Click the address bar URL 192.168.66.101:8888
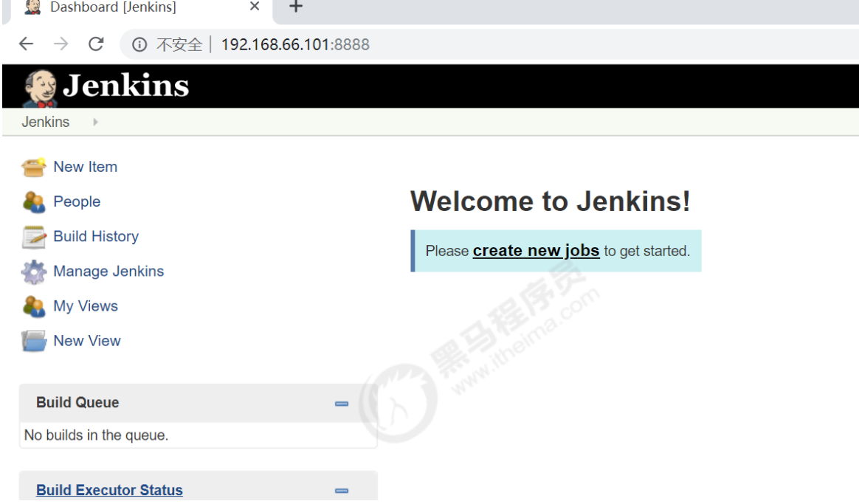 tap(295, 44)
